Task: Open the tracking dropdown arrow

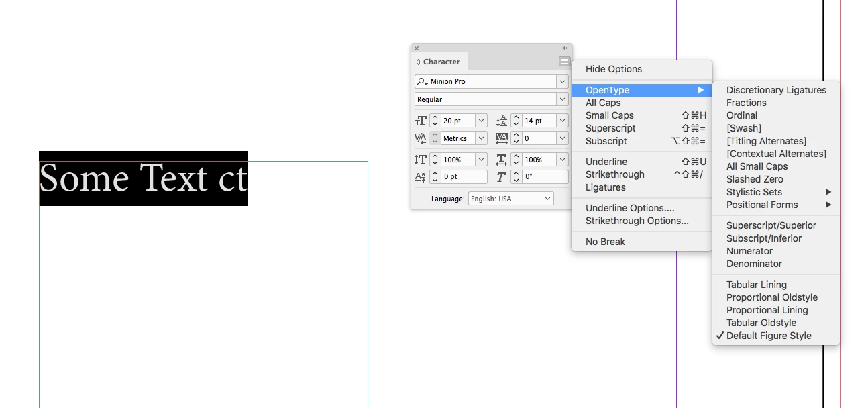Action: click(x=562, y=138)
